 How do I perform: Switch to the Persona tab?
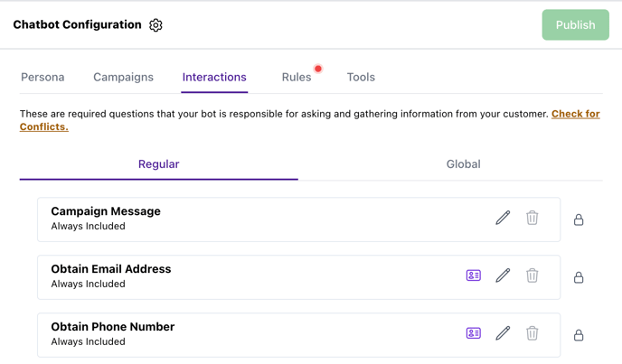[x=42, y=78]
